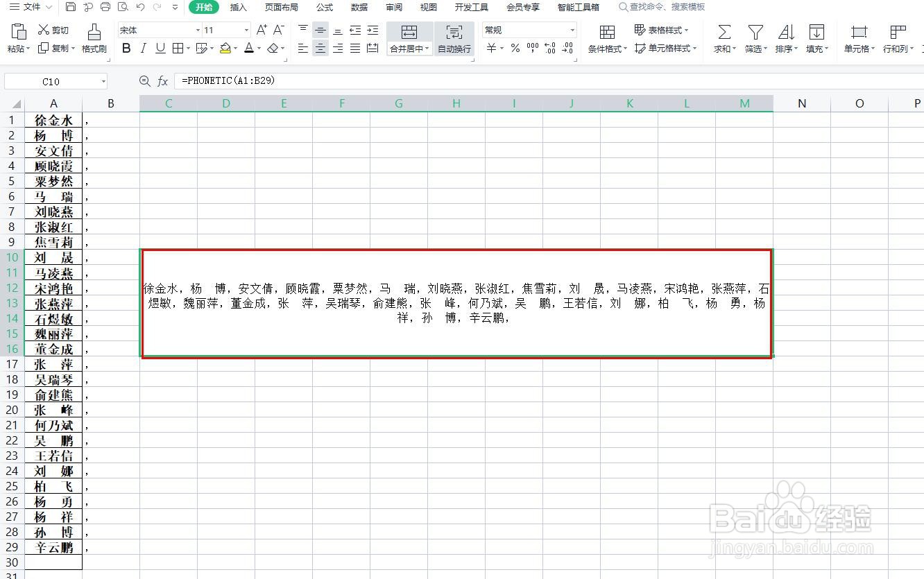The image size is (924, 579).
Task: Select cell A1 containing 徐金水
Action: [53, 119]
